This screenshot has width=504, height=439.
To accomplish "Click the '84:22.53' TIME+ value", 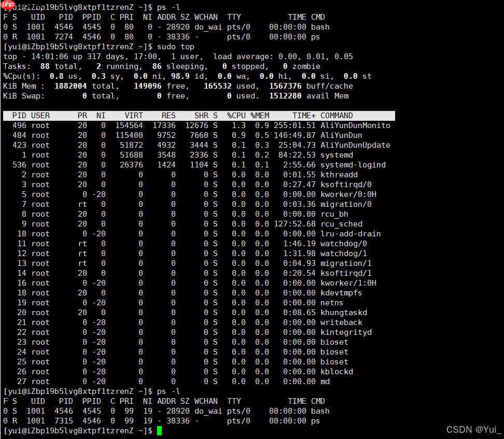I will [297, 155].
